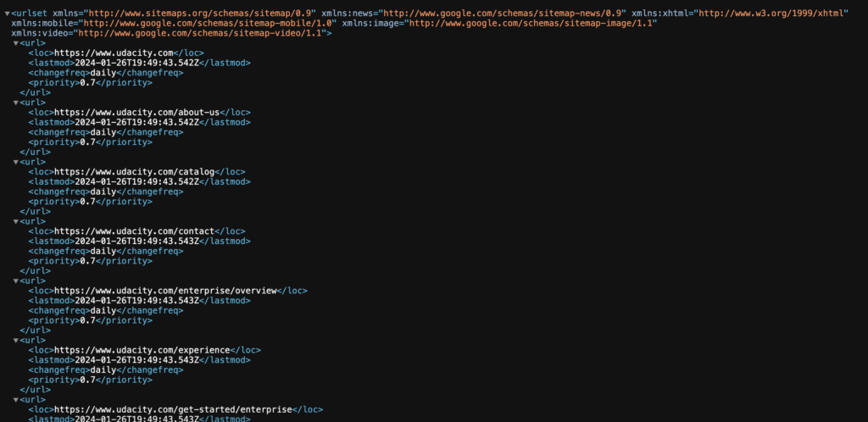The width and height of the screenshot is (868, 422).
Task: Click the 0.7 priority value under contact
Action: tap(87, 261)
